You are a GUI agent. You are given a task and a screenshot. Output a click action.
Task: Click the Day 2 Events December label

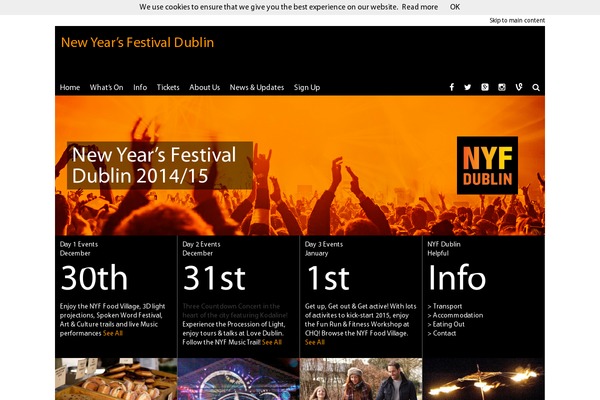coord(201,249)
